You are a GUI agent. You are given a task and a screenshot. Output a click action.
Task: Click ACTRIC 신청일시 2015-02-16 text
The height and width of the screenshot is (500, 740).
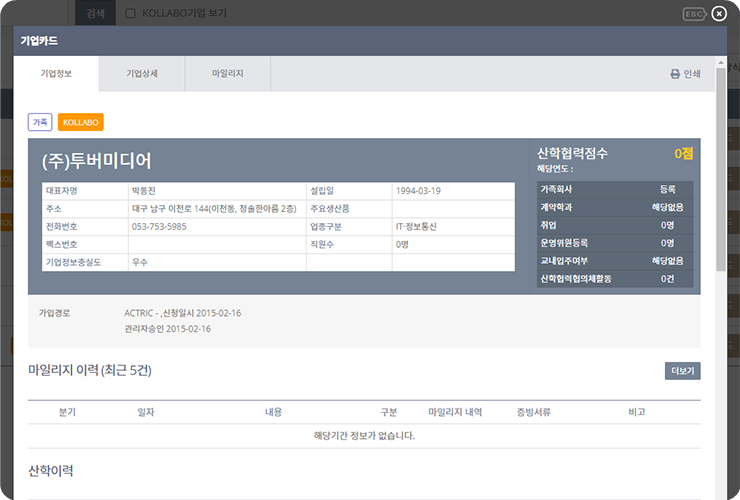(183, 313)
